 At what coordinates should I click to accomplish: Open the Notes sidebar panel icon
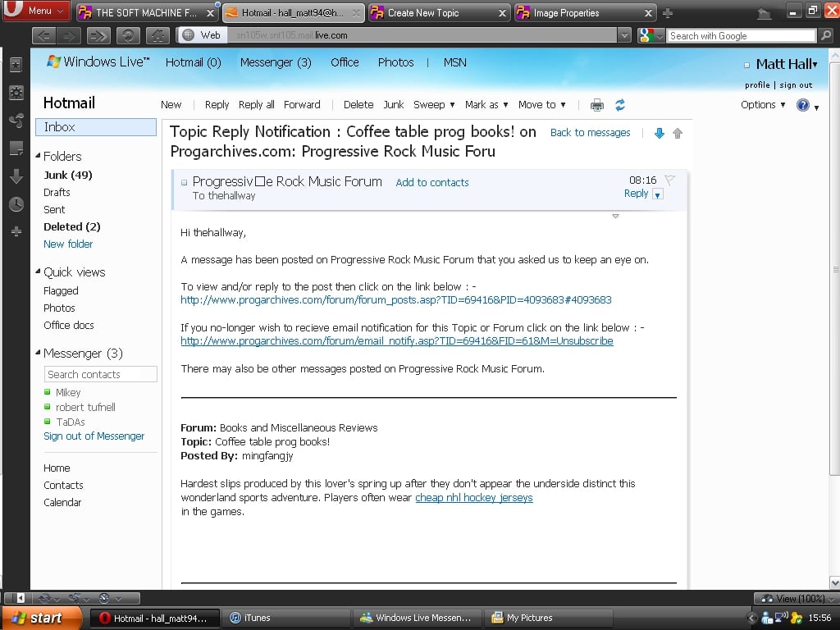coord(16,148)
